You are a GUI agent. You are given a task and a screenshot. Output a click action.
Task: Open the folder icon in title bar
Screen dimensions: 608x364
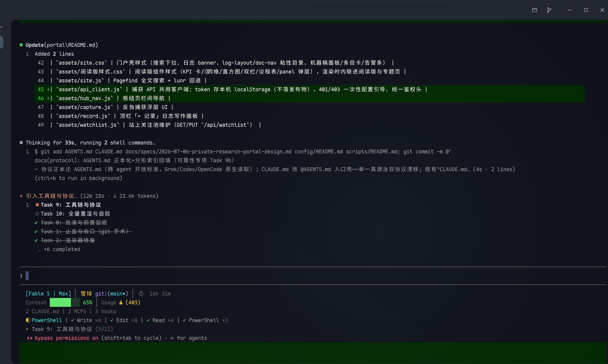[535, 10]
